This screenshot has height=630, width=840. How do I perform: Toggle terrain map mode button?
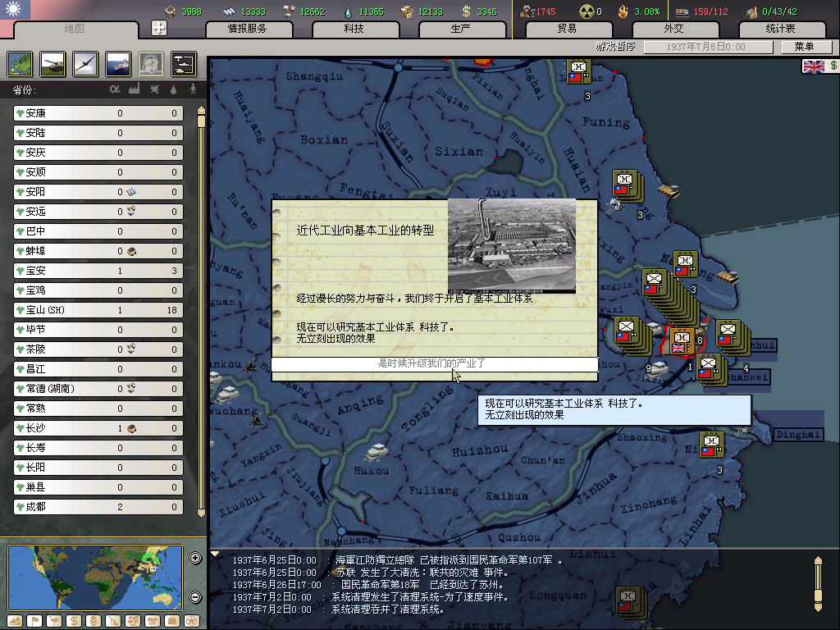click(x=14, y=620)
